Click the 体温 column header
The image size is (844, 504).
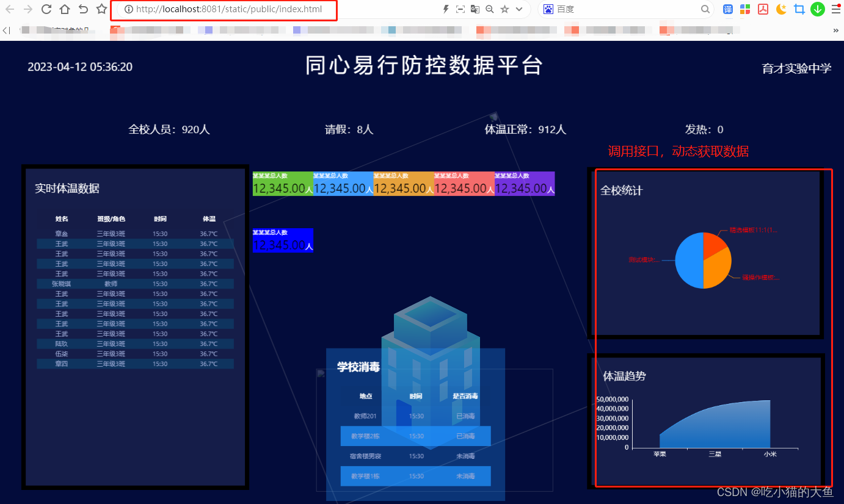coord(209,218)
